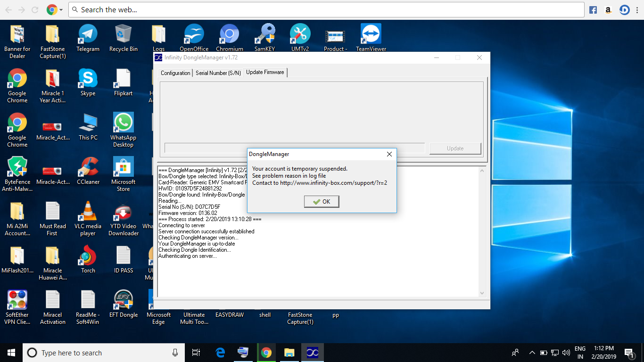Image resolution: width=644 pixels, height=362 pixels.
Task: Click the firmware update progress bar
Action: (x=295, y=148)
